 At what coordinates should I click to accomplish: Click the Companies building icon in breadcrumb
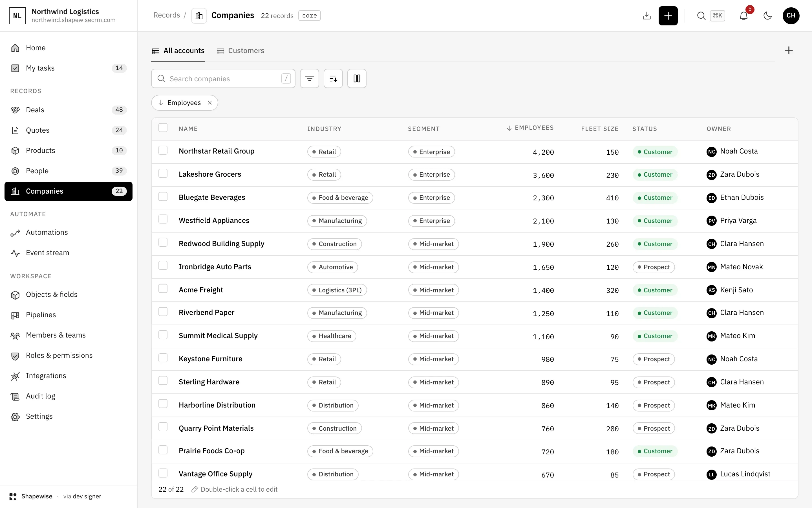(x=199, y=16)
